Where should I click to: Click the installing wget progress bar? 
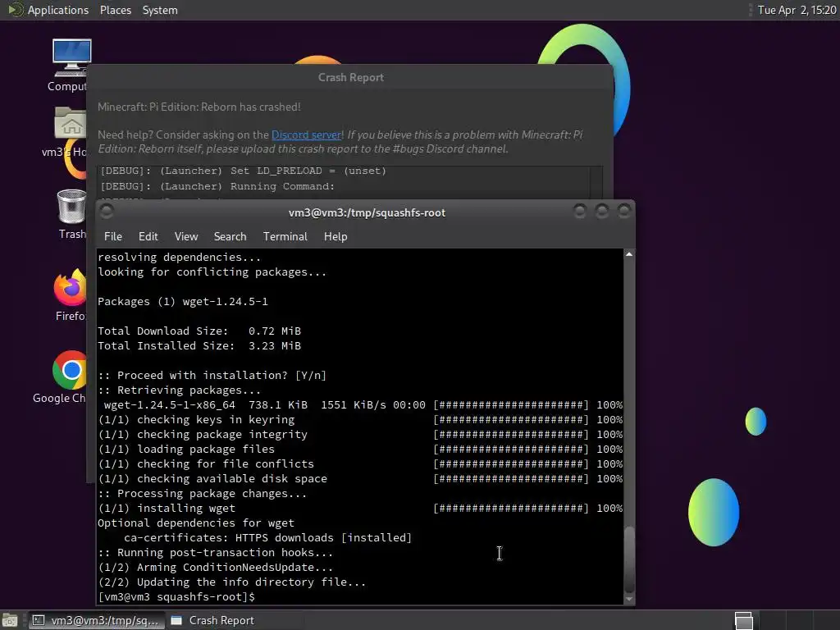click(x=511, y=509)
